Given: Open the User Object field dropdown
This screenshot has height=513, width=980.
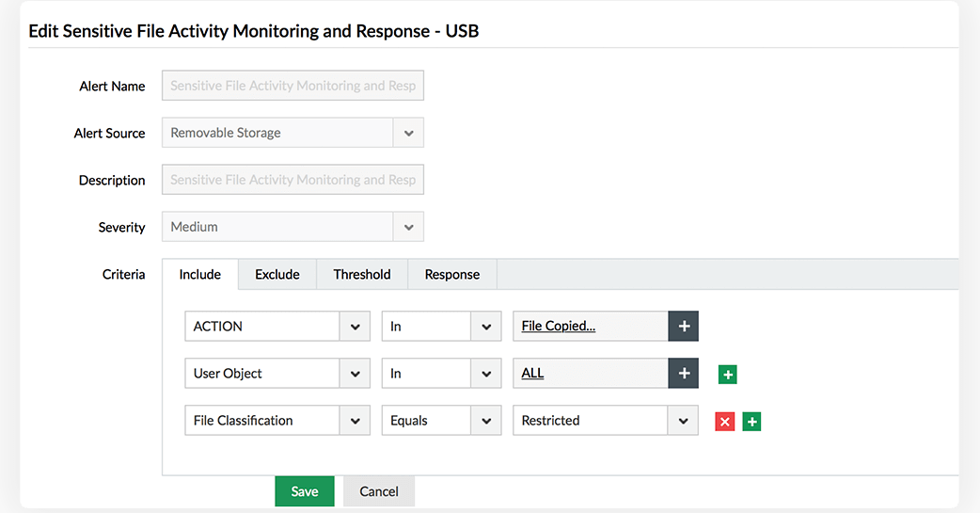Looking at the screenshot, I should click(x=355, y=374).
